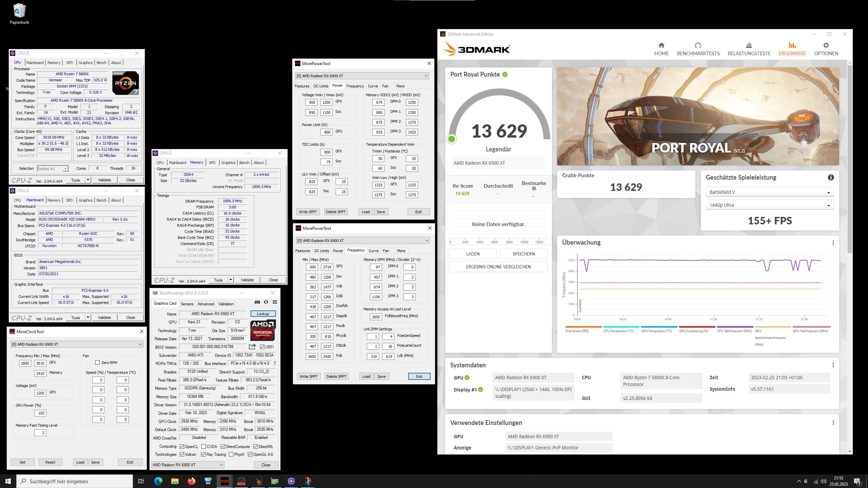Click GPU-Z BIOS export share icon
Viewport: 868px width, 488px height.
(x=252, y=347)
